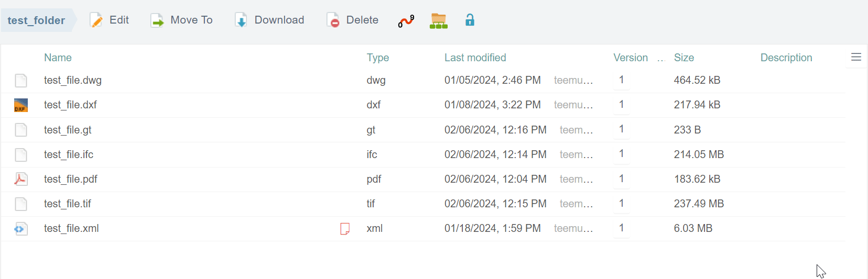
Task: Click the PDF file type icon
Action: [x=21, y=179]
